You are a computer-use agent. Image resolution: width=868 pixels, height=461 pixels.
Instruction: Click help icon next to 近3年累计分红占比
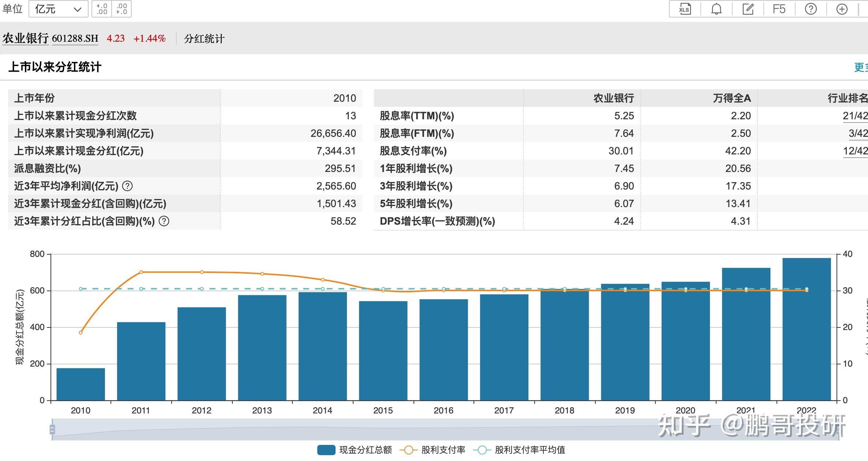click(164, 221)
